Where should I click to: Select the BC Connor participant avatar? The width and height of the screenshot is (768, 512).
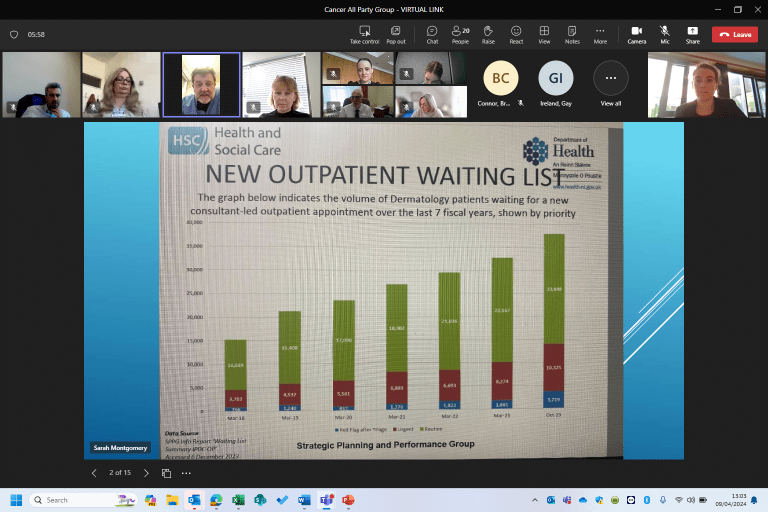(x=501, y=78)
